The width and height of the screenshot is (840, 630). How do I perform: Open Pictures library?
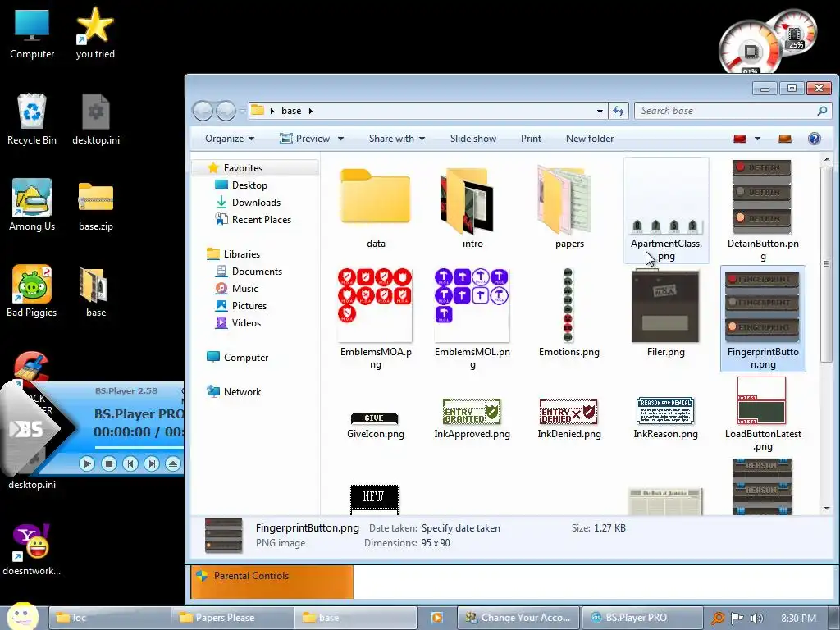[x=249, y=306]
